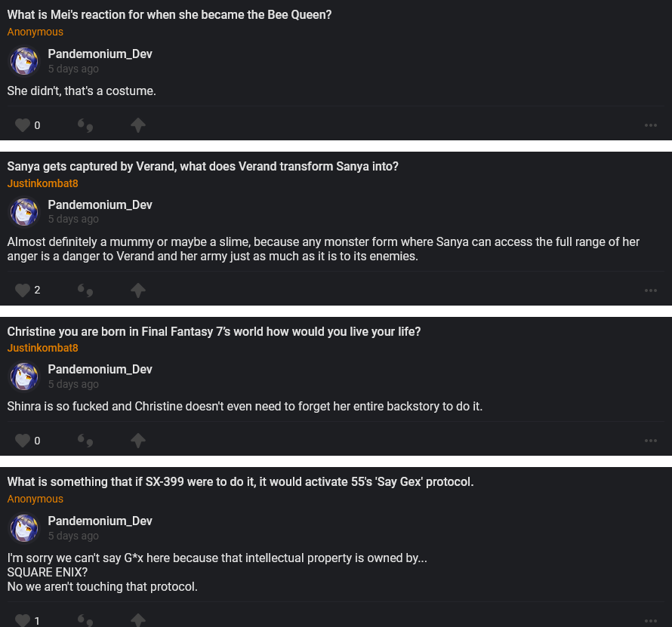672x627 pixels.
Task: Like the Bee Queen costume answer
Action: tap(23, 125)
